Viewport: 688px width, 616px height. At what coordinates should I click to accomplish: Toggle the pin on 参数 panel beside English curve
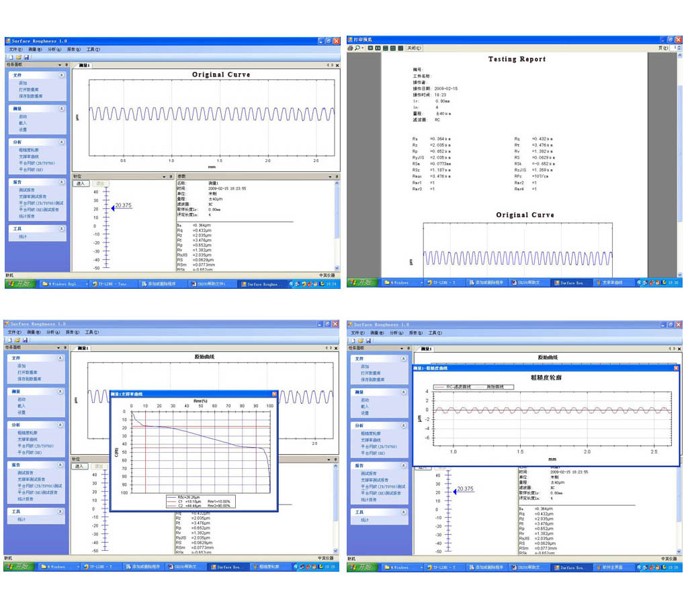[x=337, y=177]
